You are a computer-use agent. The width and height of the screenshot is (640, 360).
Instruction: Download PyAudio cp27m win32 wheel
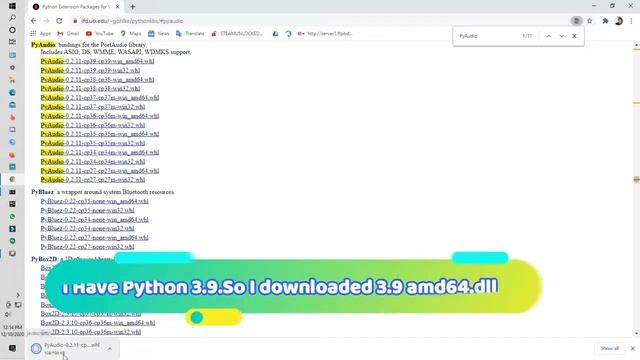[x=93, y=180]
